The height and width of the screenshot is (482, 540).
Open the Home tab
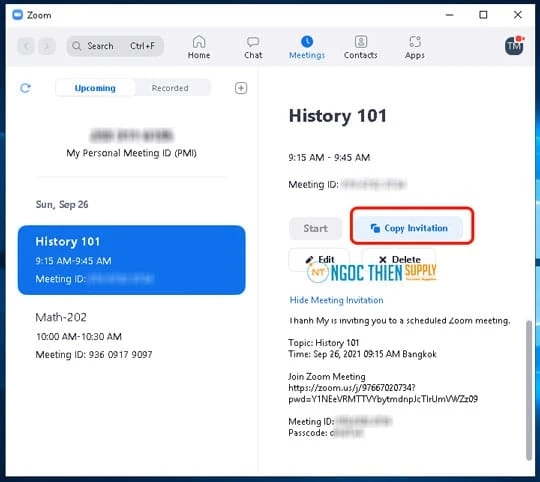point(199,47)
